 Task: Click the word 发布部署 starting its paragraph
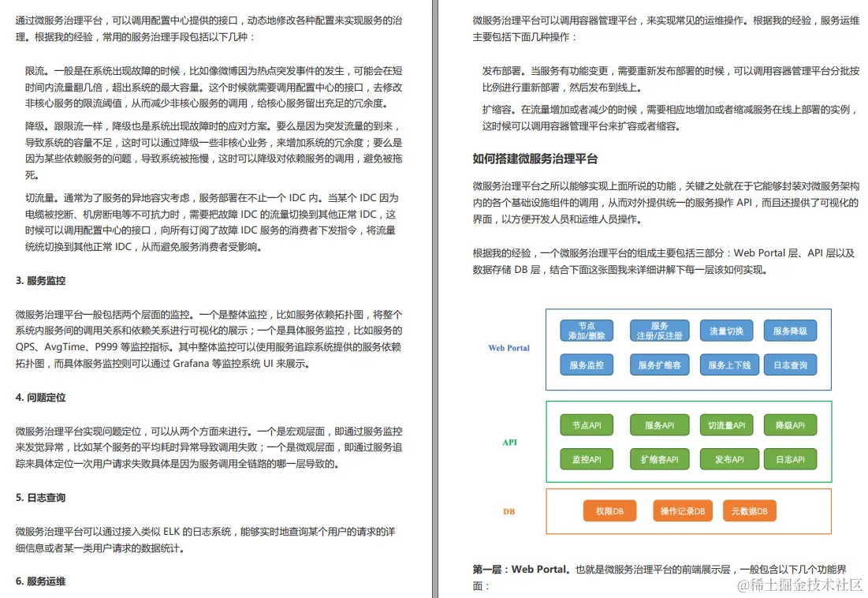501,71
